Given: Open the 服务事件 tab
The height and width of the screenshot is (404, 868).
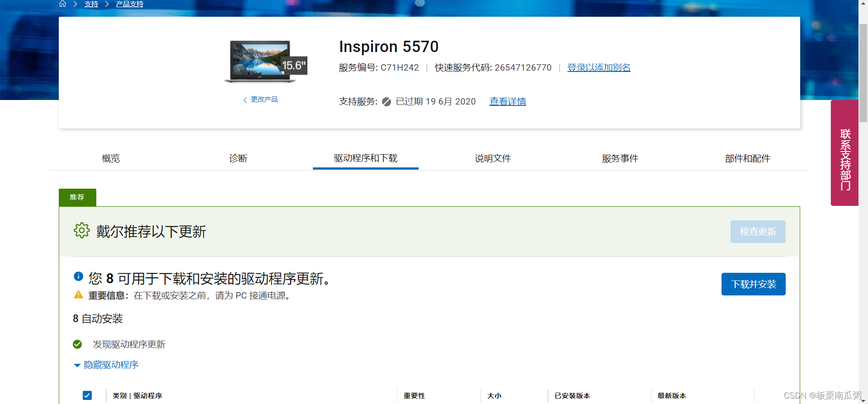Looking at the screenshot, I should 620,158.
